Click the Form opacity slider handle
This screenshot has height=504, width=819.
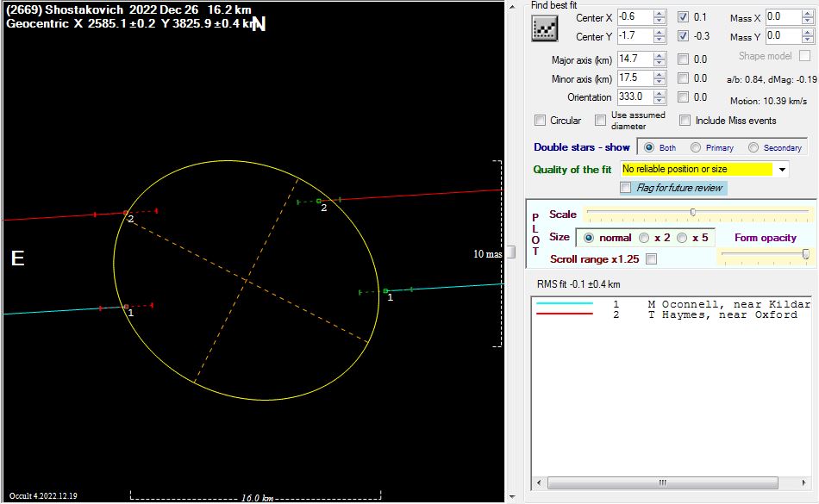[x=805, y=253]
